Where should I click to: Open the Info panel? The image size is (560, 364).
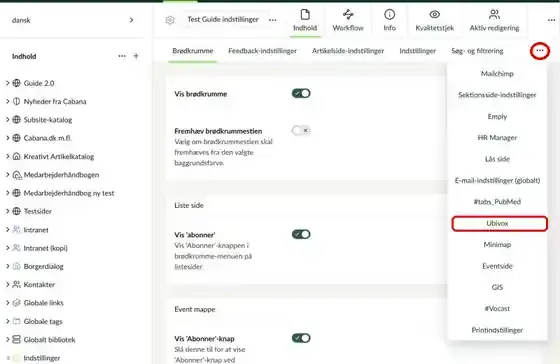pyautogui.click(x=389, y=20)
